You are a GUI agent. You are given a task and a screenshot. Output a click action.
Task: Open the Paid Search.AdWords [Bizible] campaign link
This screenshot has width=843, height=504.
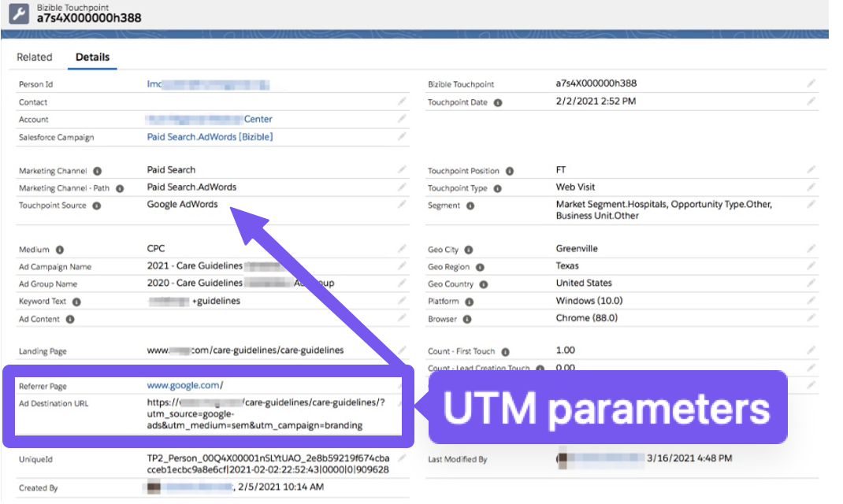click(x=210, y=137)
